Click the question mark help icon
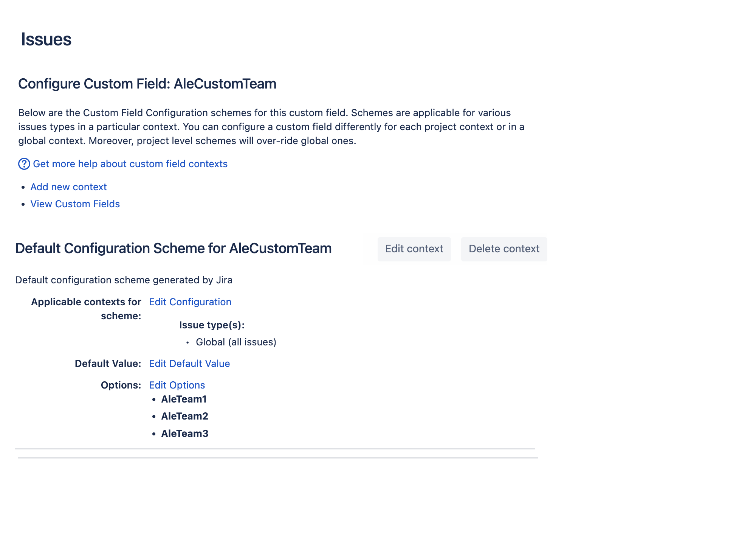 (24, 164)
